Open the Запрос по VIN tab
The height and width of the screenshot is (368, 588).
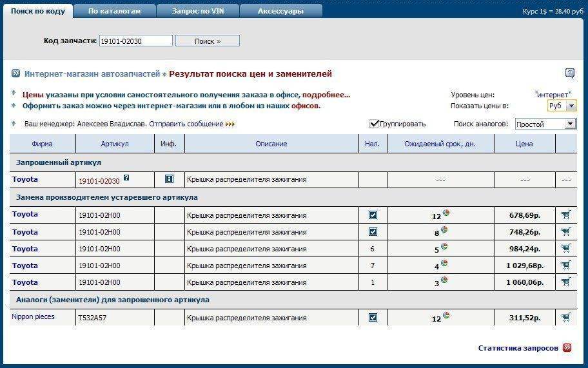[x=198, y=11]
